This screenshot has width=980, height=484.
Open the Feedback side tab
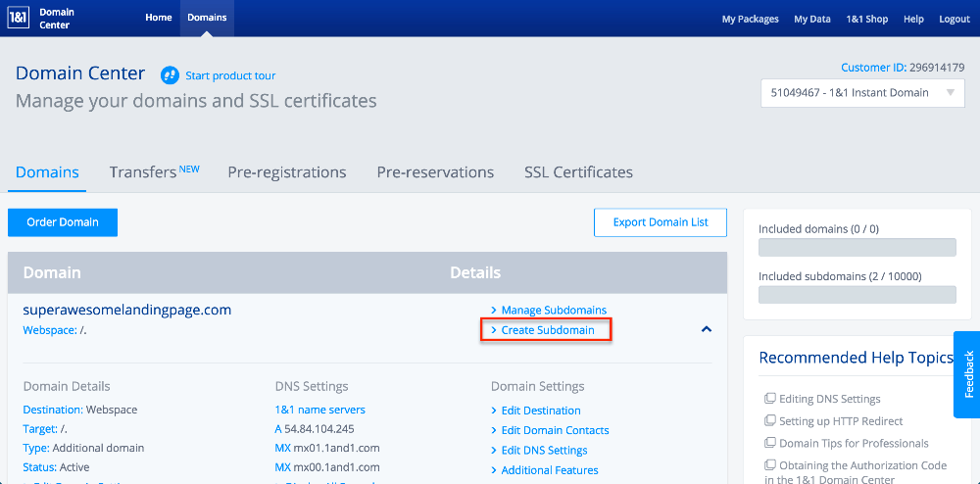967,374
